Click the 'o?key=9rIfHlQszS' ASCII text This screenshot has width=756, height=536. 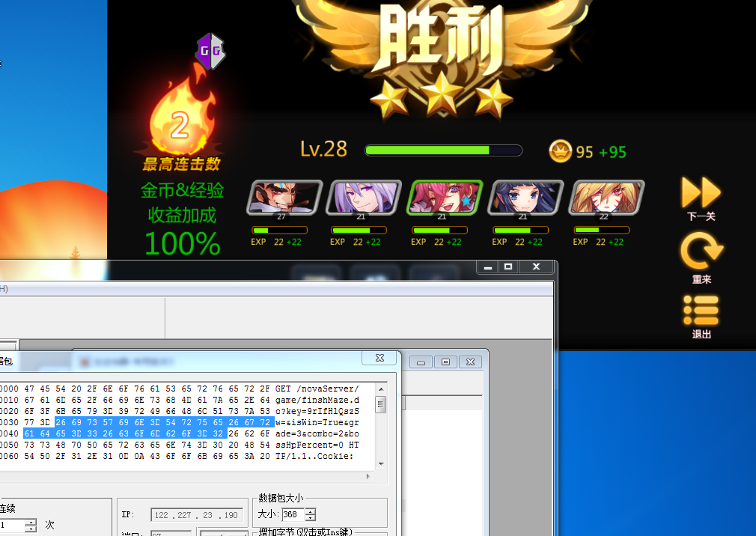[317, 411]
